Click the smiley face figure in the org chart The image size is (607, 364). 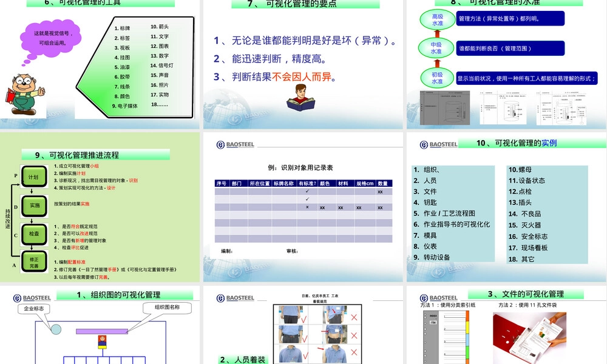[x=102, y=341]
